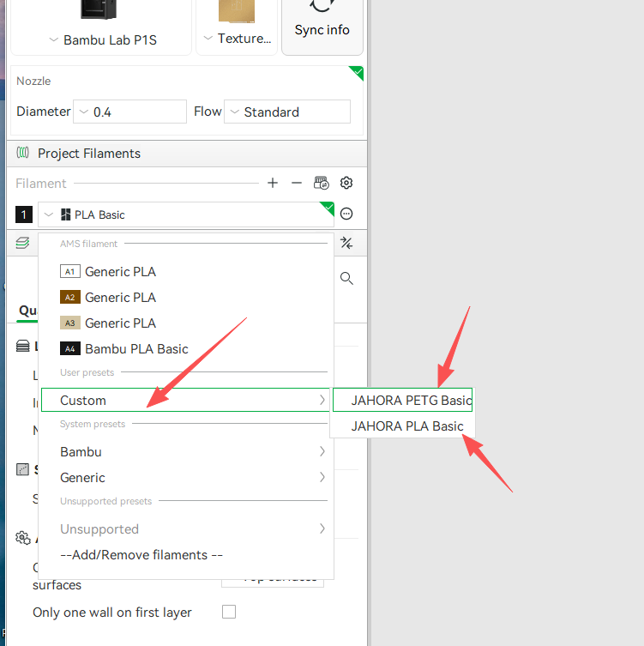The height and width of the screenshot is (646, 644).
Task: Click the brown A2 slot color box
Action: coord(70,297)
